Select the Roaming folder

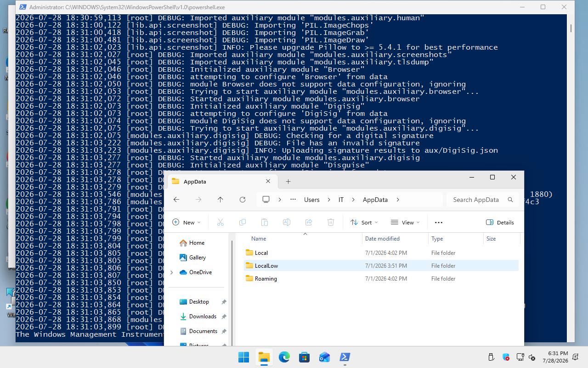266,279
